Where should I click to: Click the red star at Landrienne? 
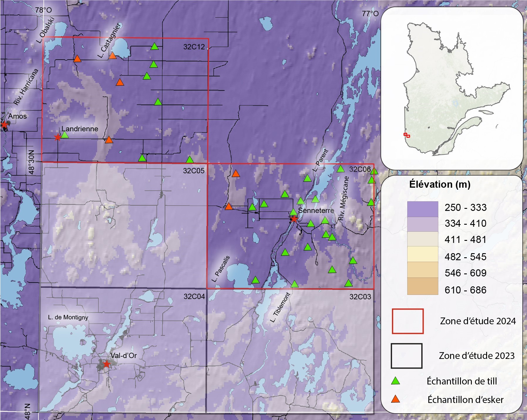[58, 137]
